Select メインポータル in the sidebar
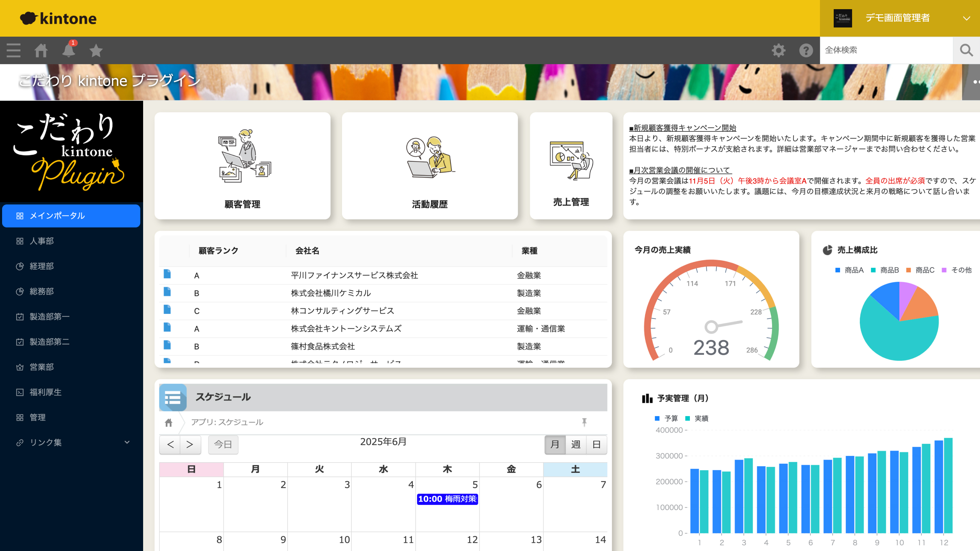980x551 pixels. tap(71, 216)
